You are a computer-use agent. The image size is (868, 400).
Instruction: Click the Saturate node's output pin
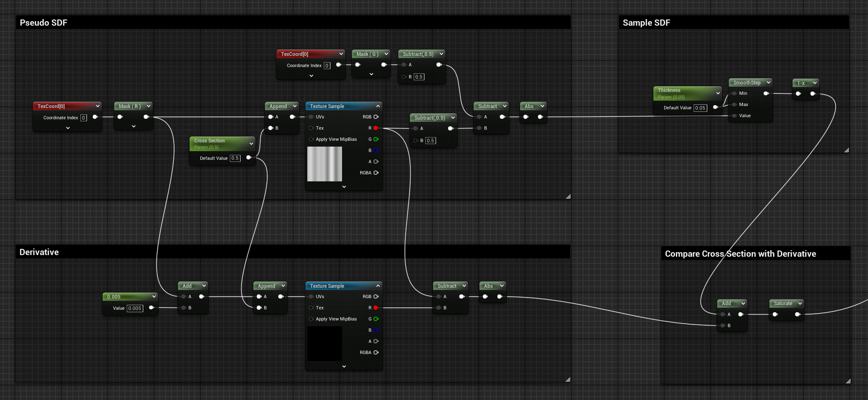(798, 314)
